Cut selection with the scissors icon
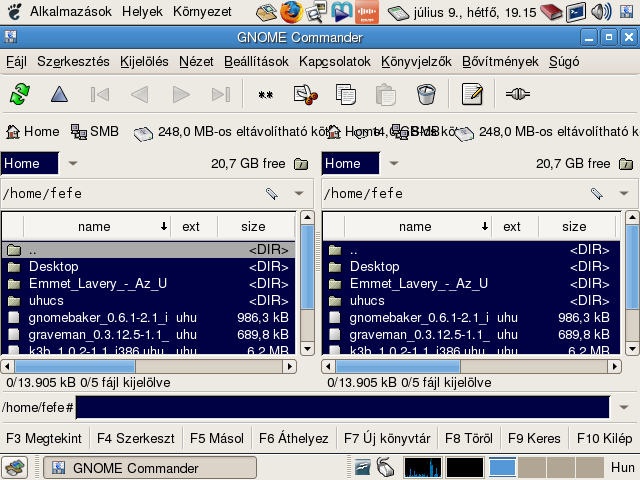The height and width of the screenshot is (480, 640). pyautogui.click(x=306, y=94)
